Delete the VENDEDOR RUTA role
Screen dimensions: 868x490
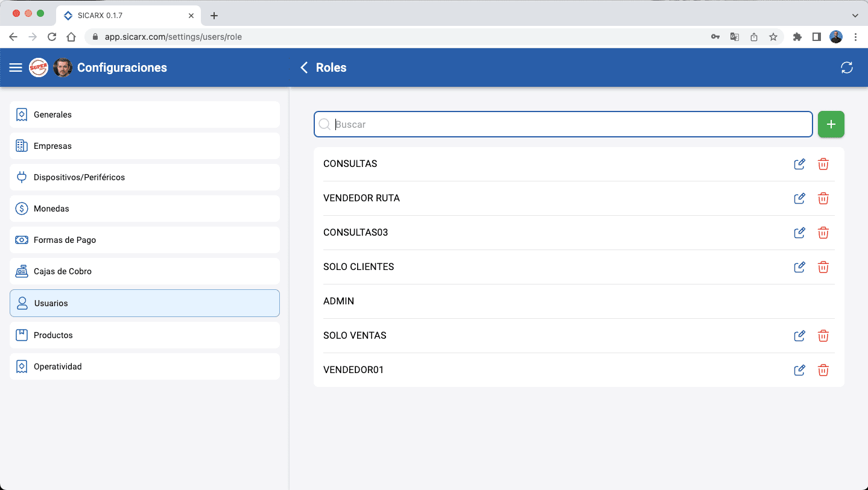point(823,198)
